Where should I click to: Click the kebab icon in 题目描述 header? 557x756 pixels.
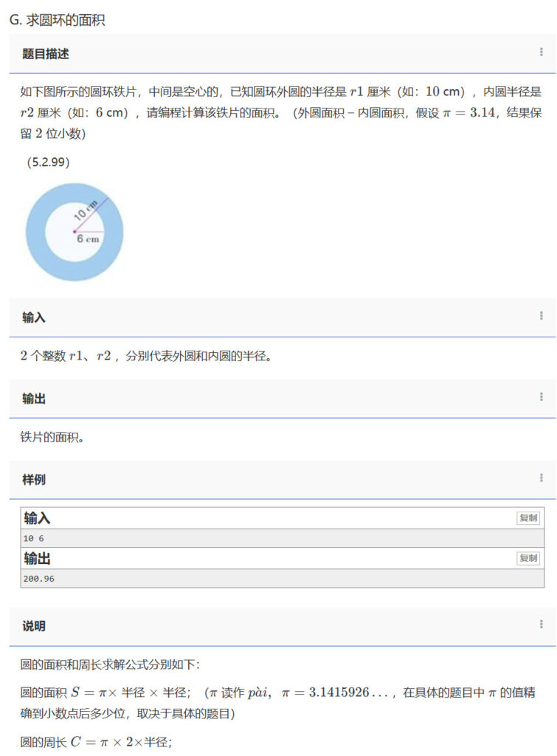[542, 52]
